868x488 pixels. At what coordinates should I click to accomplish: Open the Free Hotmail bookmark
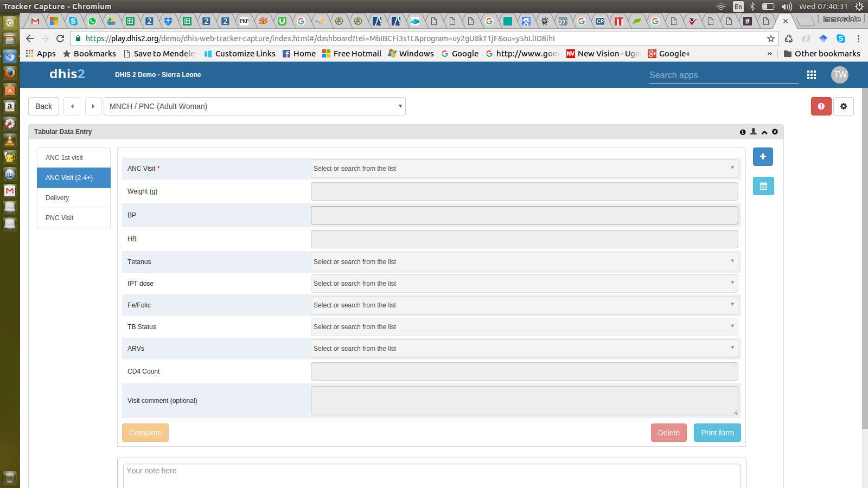tap(352, 54)
